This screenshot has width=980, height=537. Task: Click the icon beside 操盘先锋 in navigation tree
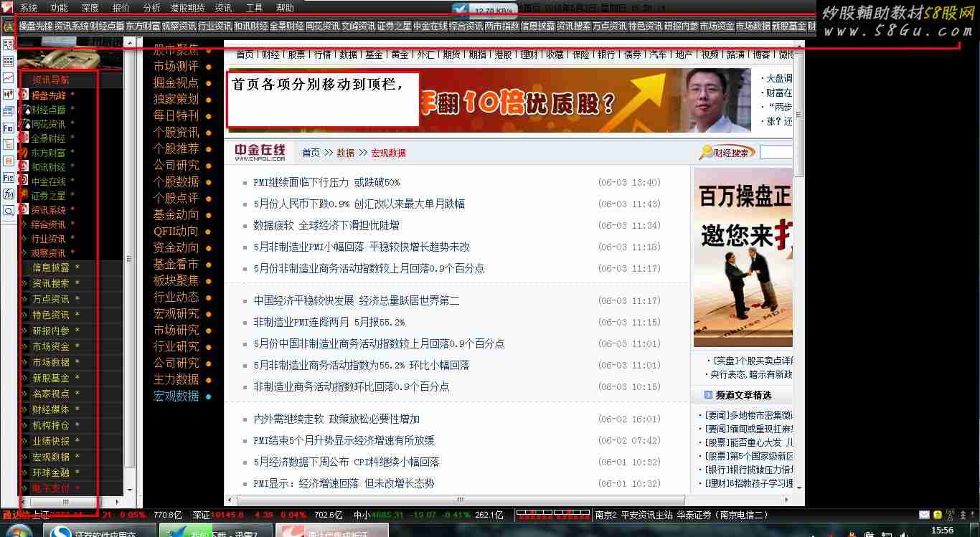(24, 95)
